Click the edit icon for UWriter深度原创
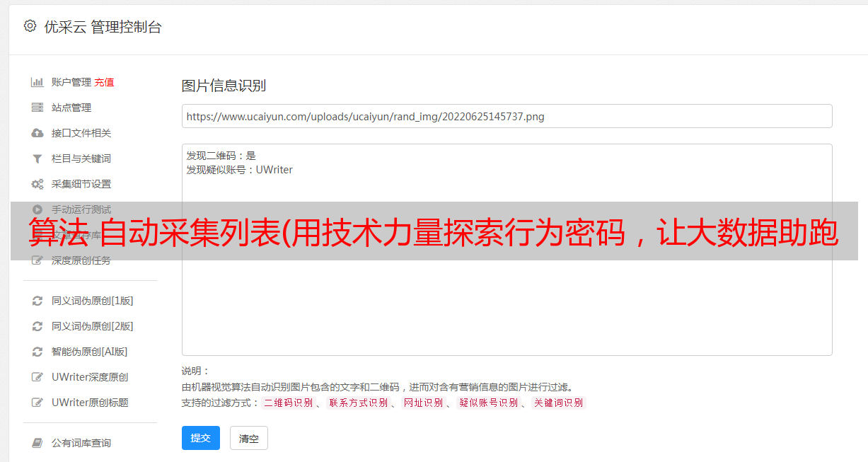868x462 pixels. pos(37,377)
